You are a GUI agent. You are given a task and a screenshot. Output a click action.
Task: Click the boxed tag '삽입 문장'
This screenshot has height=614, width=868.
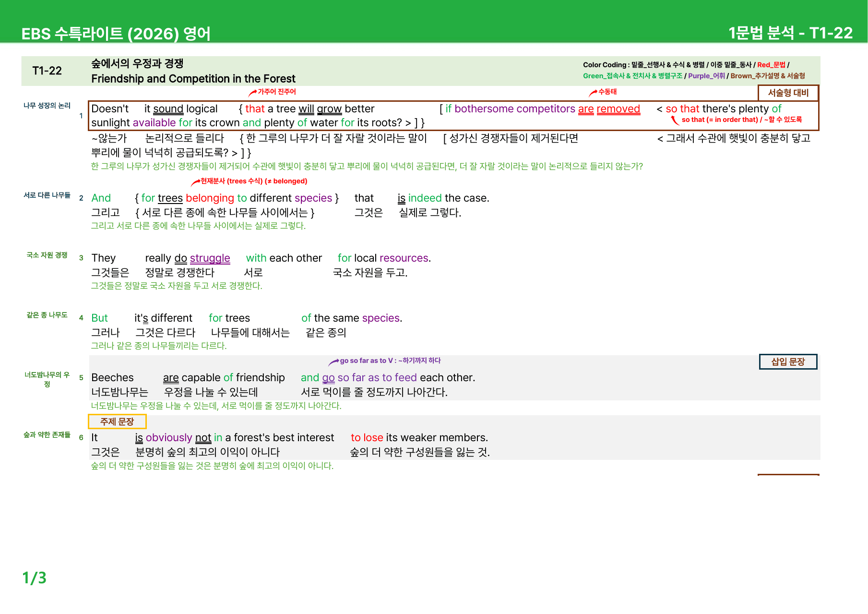tap(788, 361)
